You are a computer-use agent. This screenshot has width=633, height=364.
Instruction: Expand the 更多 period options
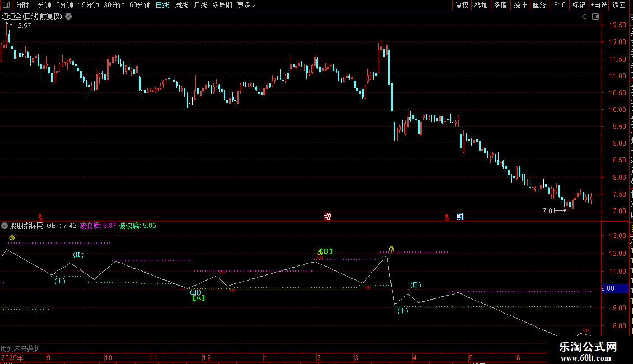click(246, 5)
